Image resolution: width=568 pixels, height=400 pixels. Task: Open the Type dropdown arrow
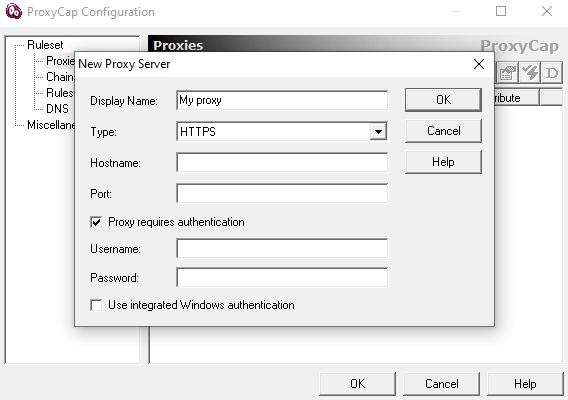pos(378,132)
